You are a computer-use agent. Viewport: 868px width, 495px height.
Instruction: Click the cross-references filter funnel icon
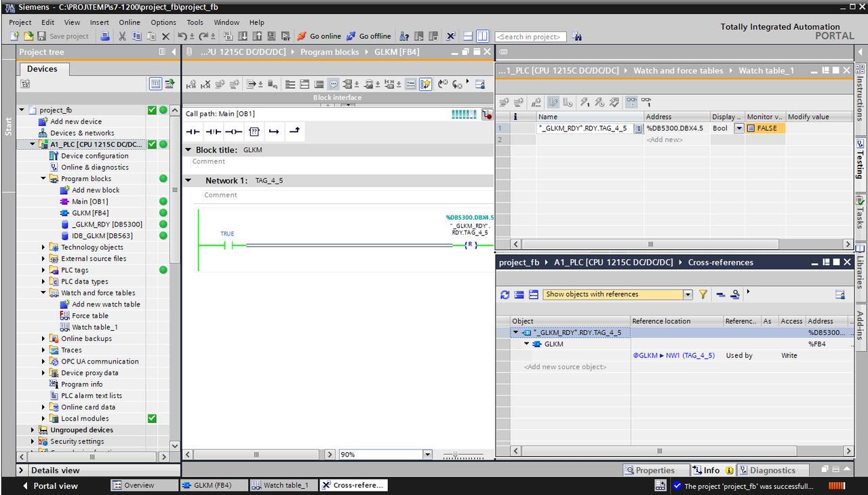tap(703, 294)
